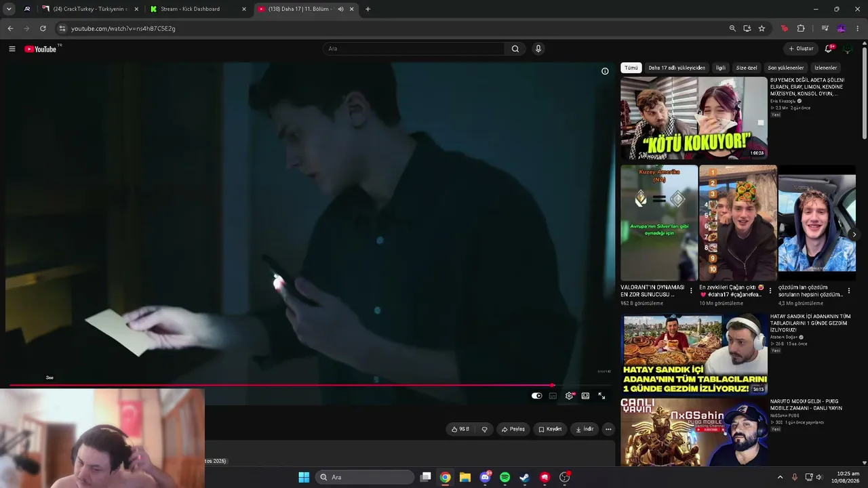Open Chrome profile avatar
Viewport: 868px width, 488px height.
coord(842,28)
